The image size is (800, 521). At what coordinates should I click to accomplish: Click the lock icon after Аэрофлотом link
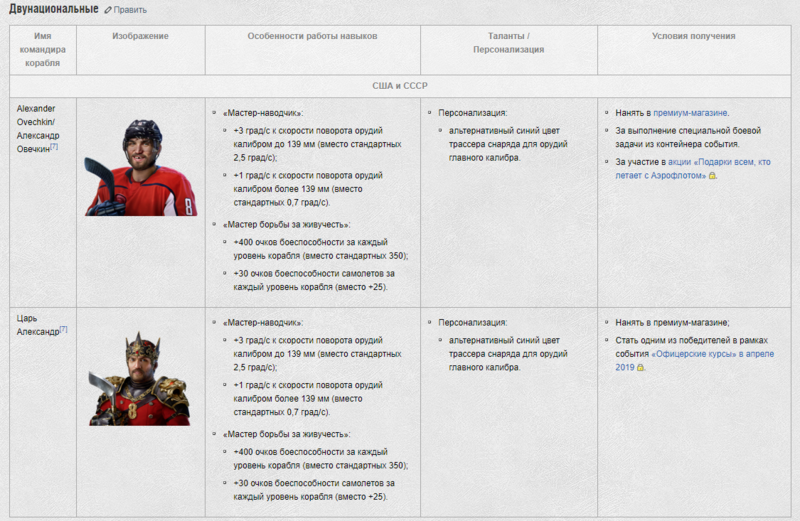click(712, 176)
